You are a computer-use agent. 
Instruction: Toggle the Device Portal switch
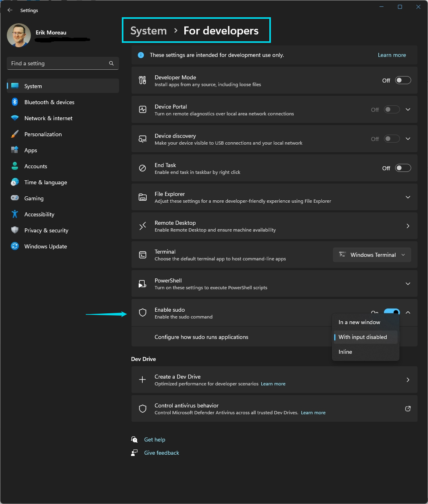[392, 110]
